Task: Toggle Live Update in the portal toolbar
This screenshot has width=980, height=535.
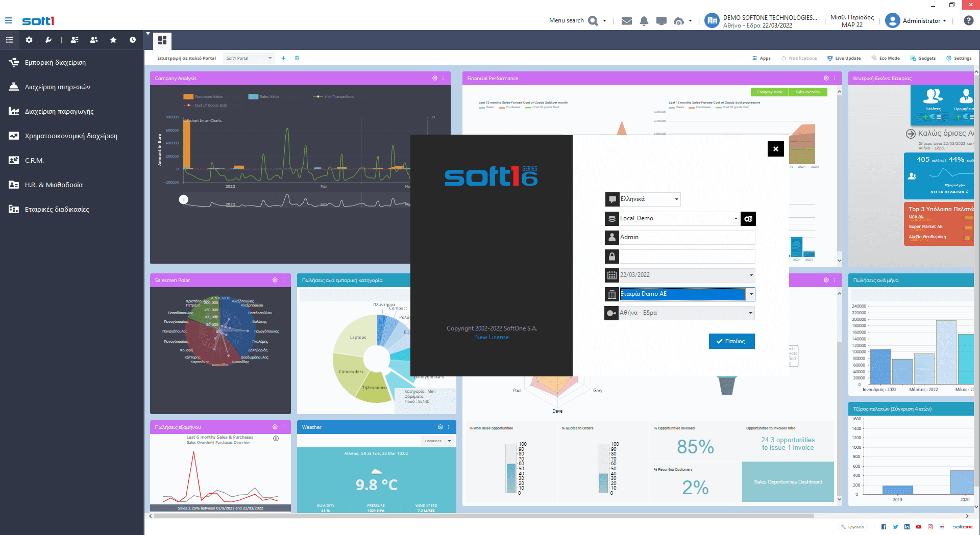Action: click(844, 58)
